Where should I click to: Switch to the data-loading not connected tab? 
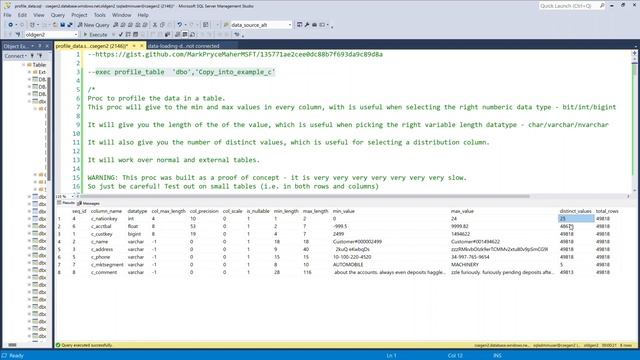click(x=184, y=46)
